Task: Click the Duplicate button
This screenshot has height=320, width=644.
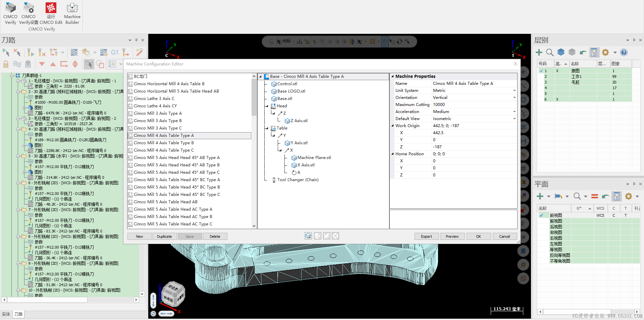Action: point(164,236)
